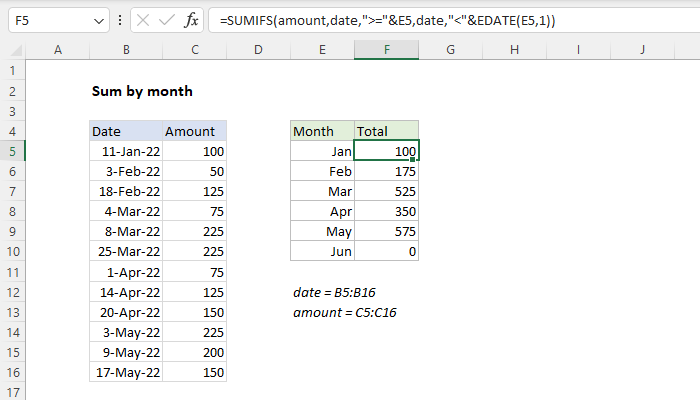Select row 5 header
This screenshot has width=700, height=400.
coord(12,151)
